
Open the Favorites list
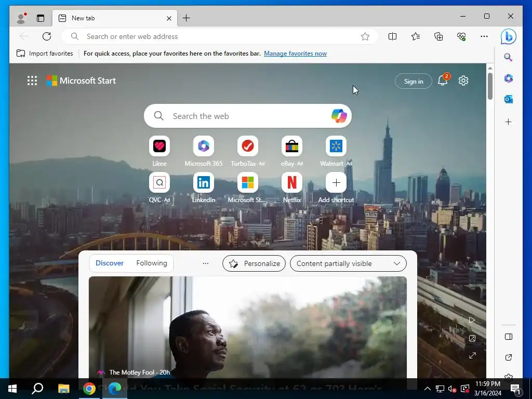tap(416, 36)
